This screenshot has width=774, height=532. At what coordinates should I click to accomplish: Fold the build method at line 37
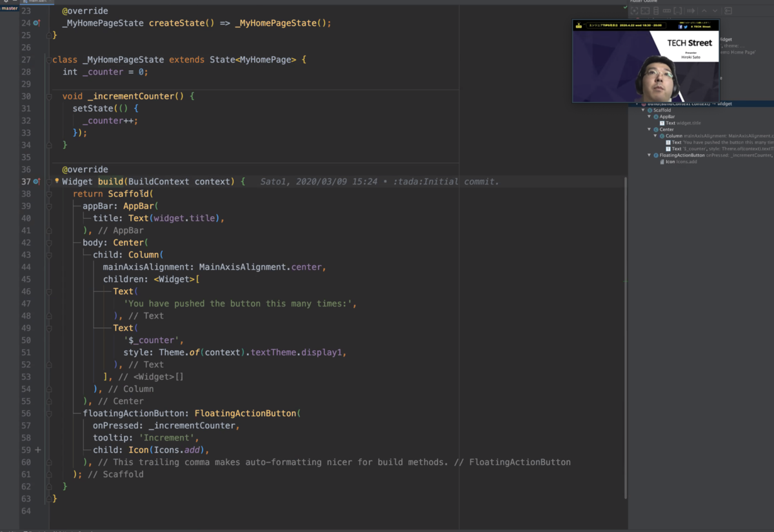click(49, 182)
